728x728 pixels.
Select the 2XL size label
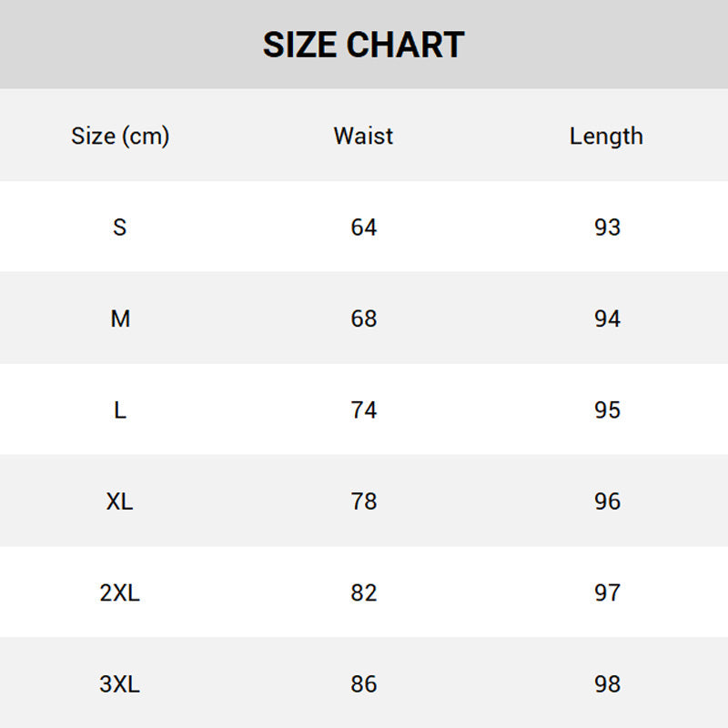pos(120,593)
